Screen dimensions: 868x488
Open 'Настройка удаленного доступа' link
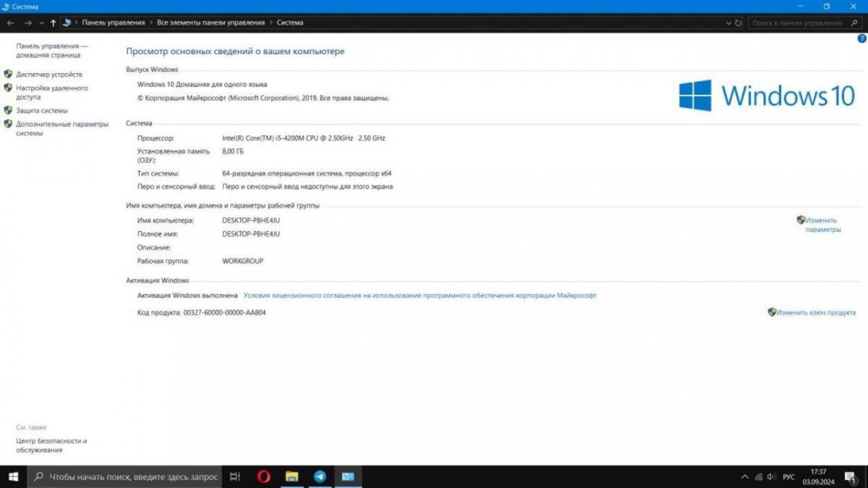click(x=52, y=93)
